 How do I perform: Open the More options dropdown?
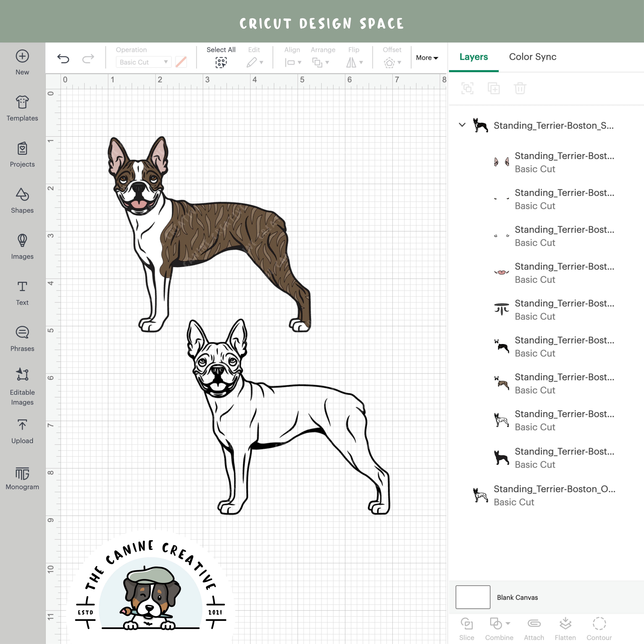[427, 58]
